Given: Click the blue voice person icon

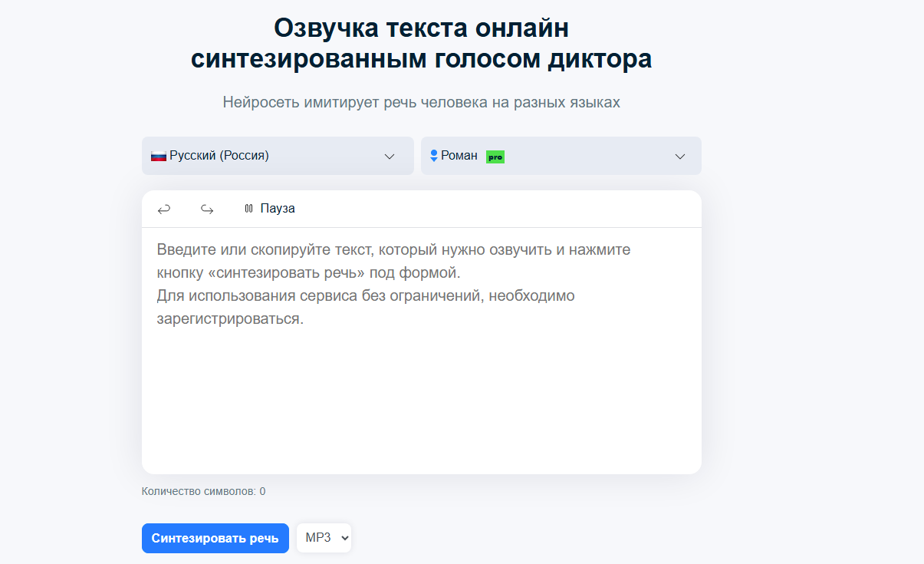Looking at the screenshot, I should tap(433, 156).
